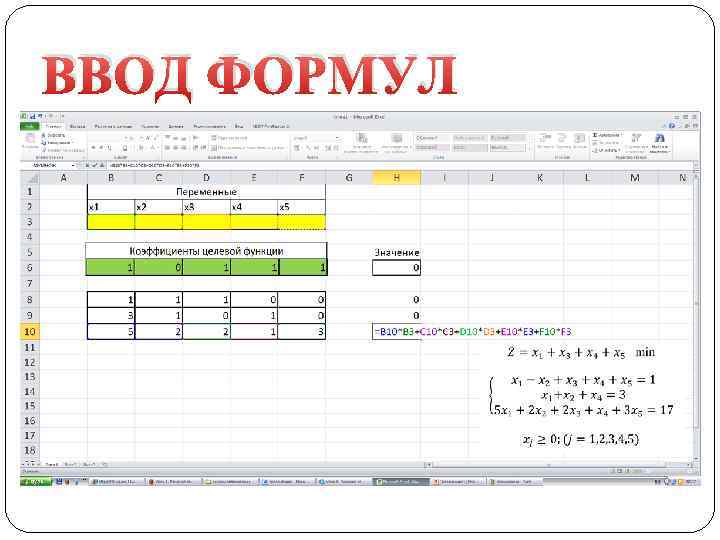The width and height of the screenshot is (720, 540).
Task: Click Format Painter in Clipboard group
Action: [63, 150]
